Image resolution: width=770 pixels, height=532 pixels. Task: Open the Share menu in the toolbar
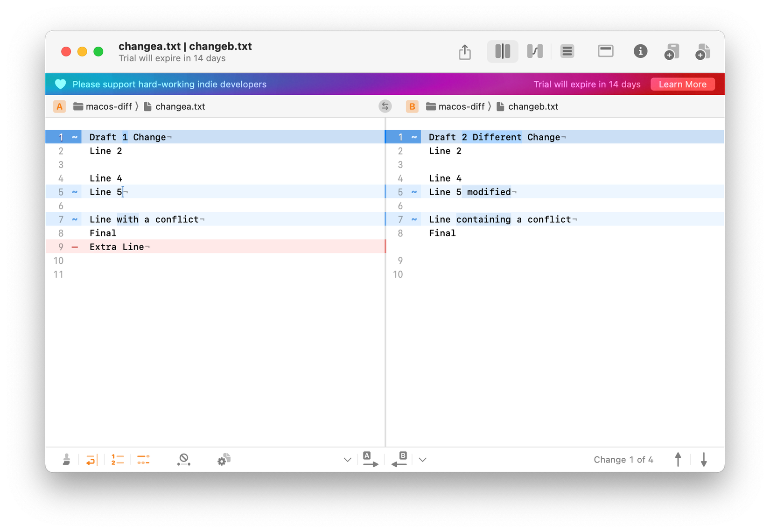click(x=465, y=51)
